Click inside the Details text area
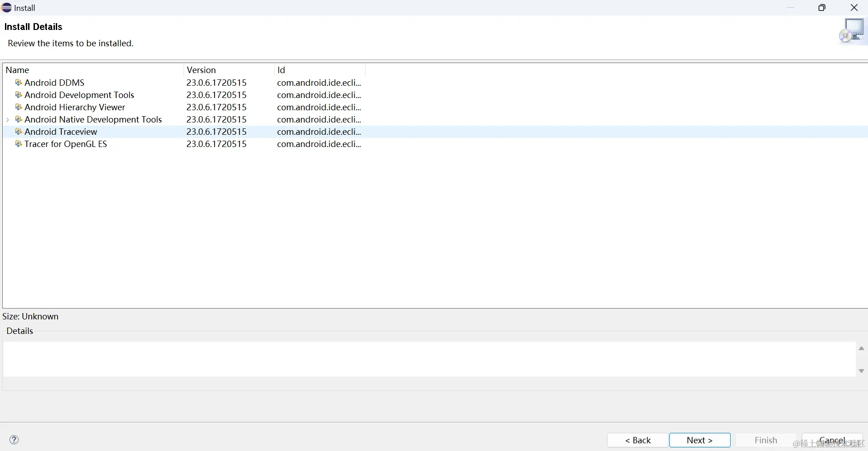 (x=429, y=359)
